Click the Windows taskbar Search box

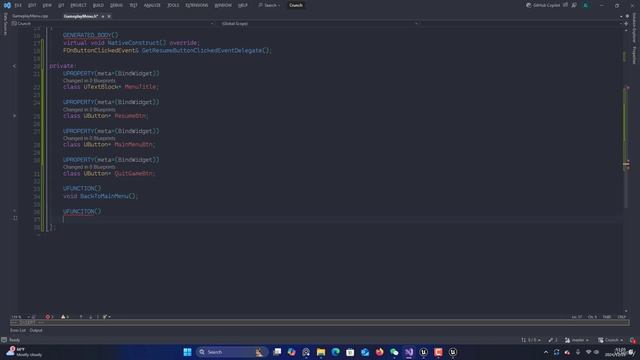click(231, 352)
